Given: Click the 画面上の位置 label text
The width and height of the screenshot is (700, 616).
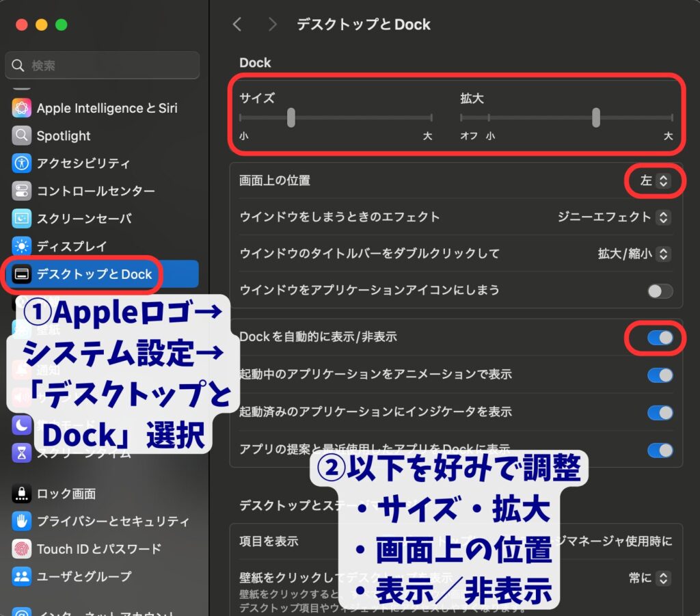Looking at the screenshot, I should 275,180.
